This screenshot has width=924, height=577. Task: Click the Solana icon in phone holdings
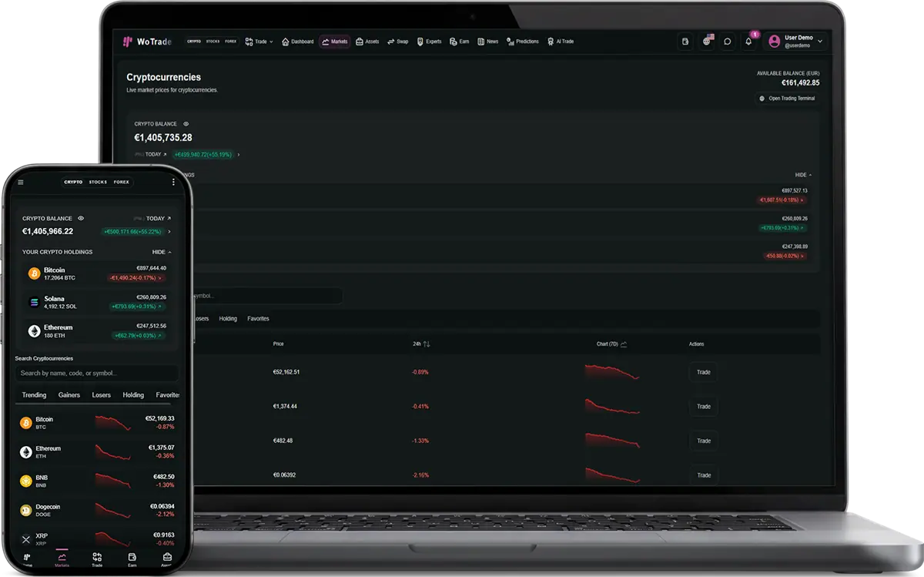click(34, 302)
